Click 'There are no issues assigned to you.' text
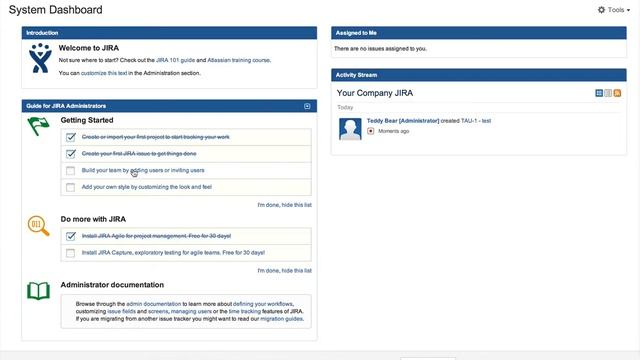640x360 pixels. (380, 49)
